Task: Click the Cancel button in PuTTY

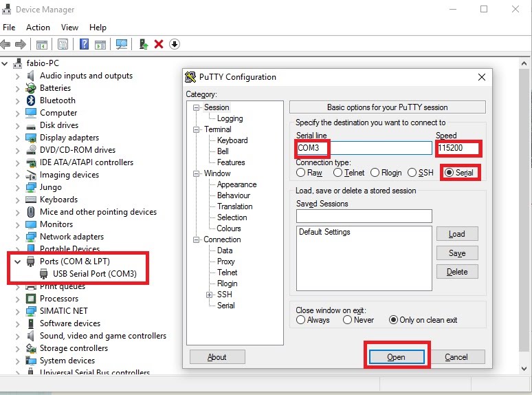Action: [x=456, y=357]
